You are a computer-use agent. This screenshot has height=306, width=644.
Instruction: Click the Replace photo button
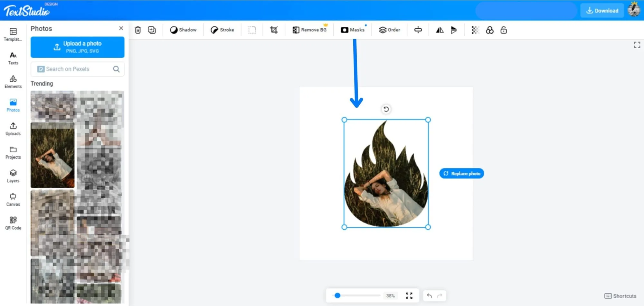(462, 173)
